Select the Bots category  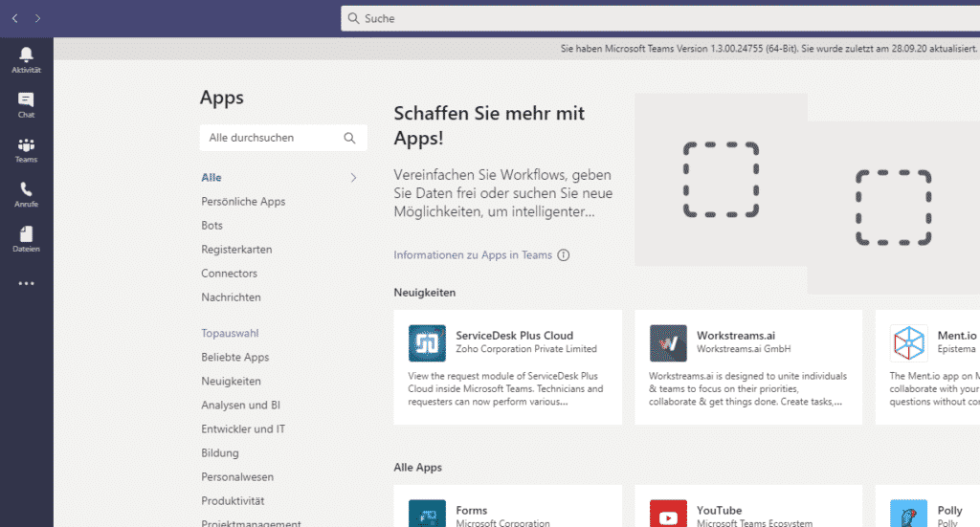pyautogui.click(x=212, y=226)
